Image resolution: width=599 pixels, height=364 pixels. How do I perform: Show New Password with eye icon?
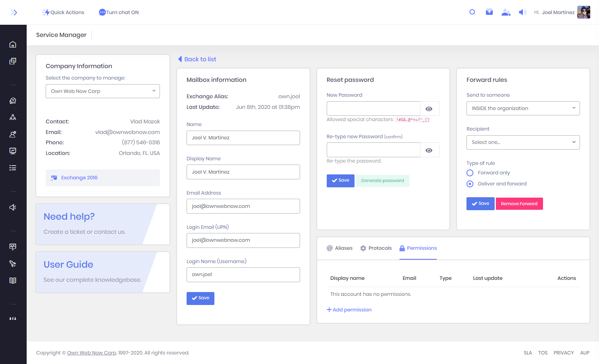(x=429, y=109)
